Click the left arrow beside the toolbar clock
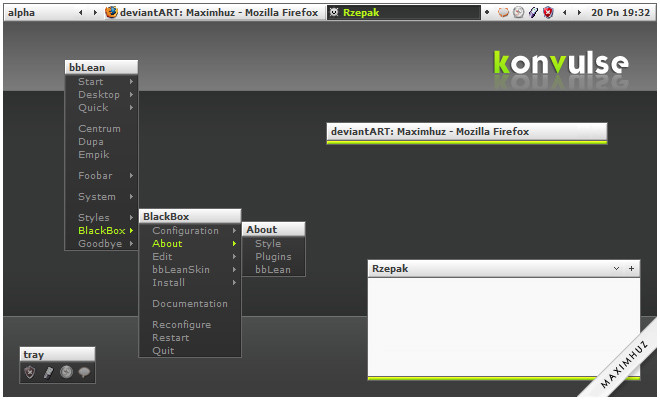660x400 pixels. pos(564,13)
